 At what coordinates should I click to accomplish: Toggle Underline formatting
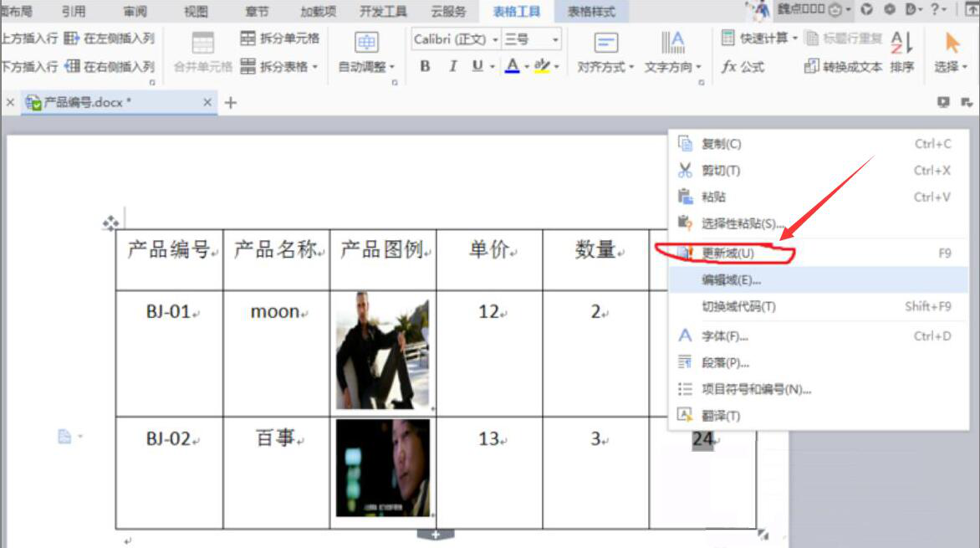pyautogui.click(x=477, y=66)
